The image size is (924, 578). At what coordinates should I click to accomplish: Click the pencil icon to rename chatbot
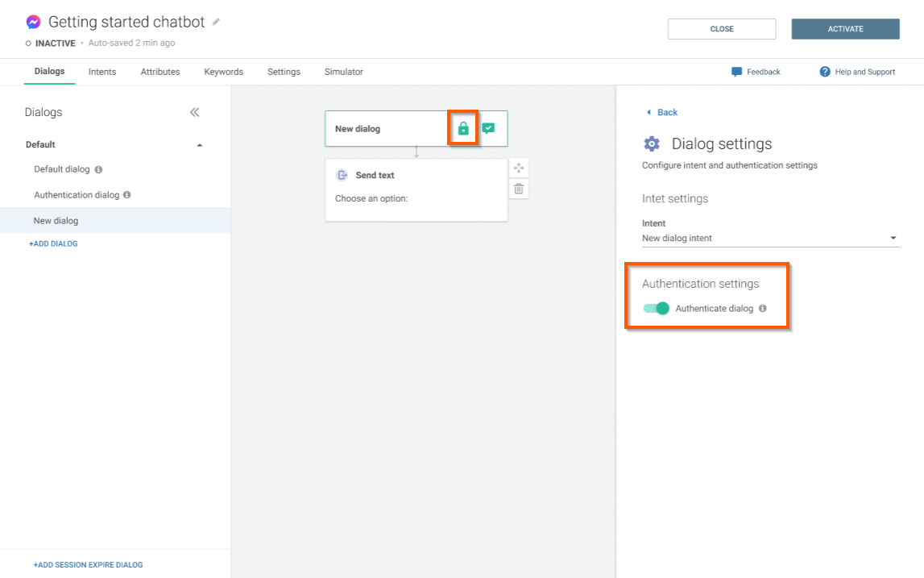(x=216, y=22)
